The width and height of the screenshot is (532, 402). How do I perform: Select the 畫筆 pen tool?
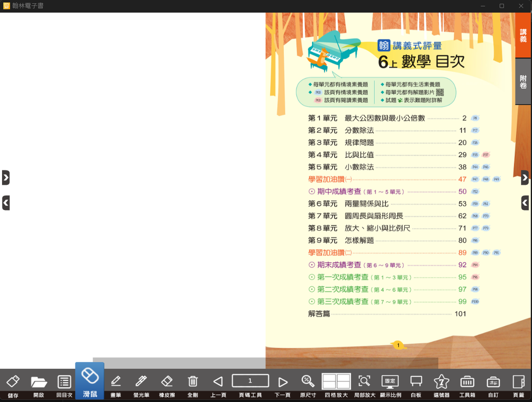[x=116, y=381]
